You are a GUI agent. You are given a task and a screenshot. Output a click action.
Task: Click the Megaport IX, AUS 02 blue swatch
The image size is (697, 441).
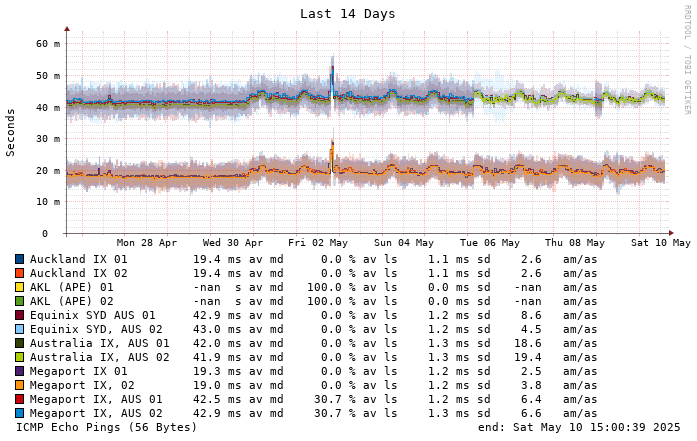pyautogui.click(x=20, y=413)
